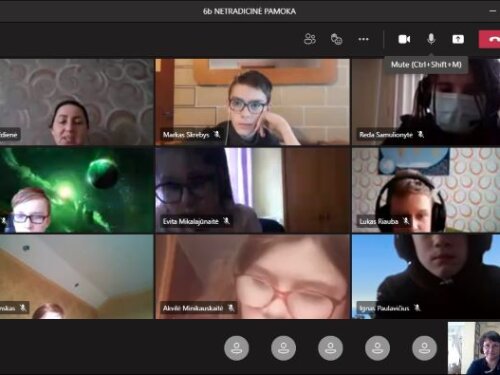Select the green space background video tile
Viewport: 500px width, 375px height.
tap(77, 190)
